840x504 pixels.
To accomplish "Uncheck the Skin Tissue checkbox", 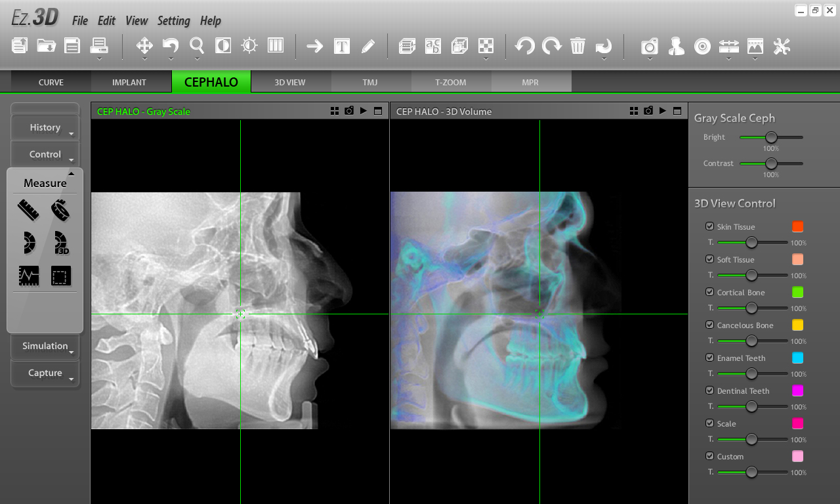I will tap(709, 226).
